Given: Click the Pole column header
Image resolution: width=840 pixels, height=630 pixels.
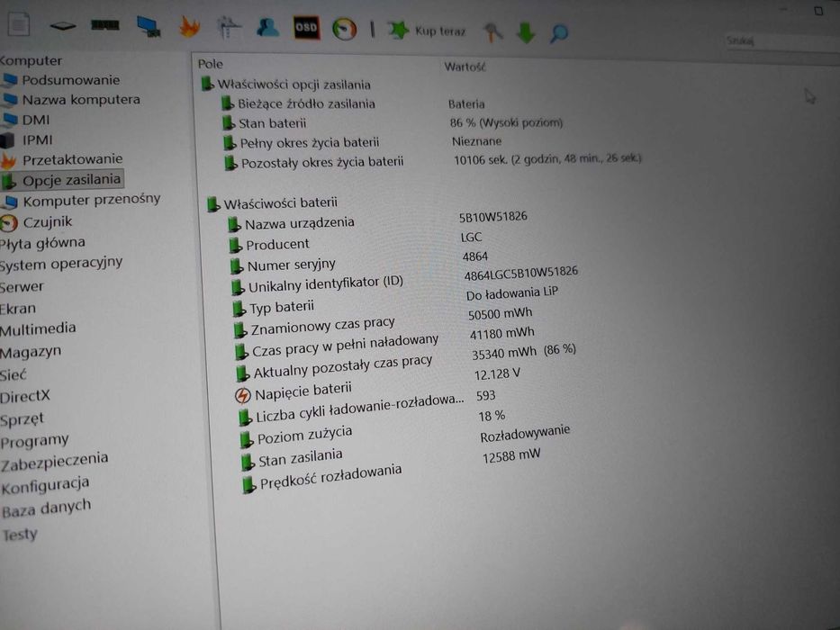Looking at the screenshot, I should pyautogui.click(x=211, y=64).
